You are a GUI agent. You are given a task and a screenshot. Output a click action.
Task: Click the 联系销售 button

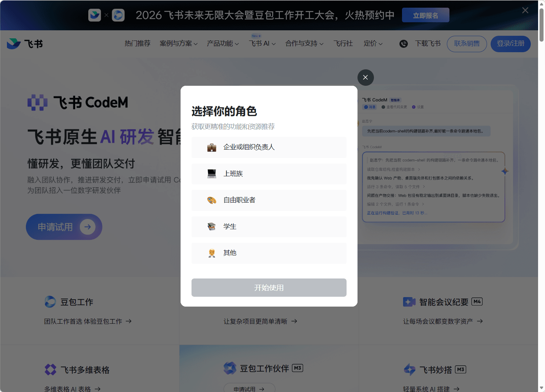click(467, 44)
